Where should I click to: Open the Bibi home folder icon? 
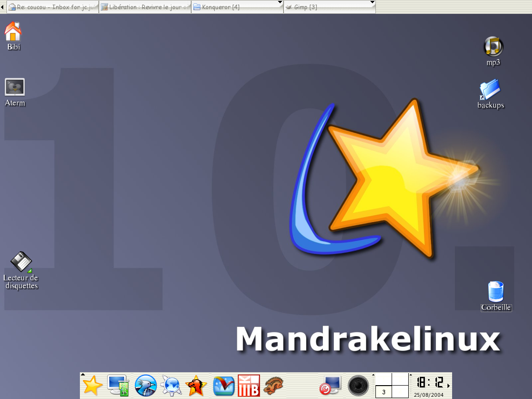click(13, 31)
